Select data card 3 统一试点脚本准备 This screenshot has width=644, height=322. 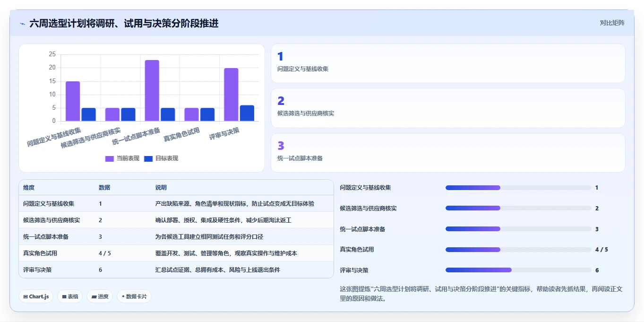(448, 153)
